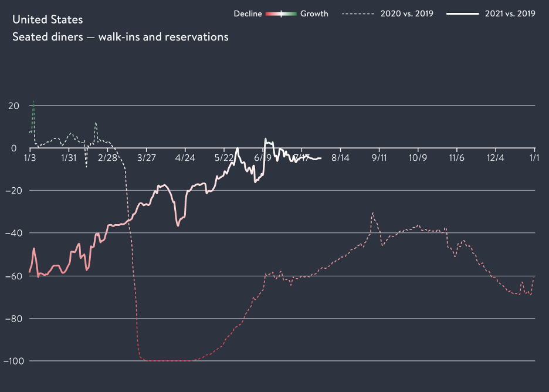Click the −100 y-axis label
This screenshot has width=549, height=392.
point(13,361)
